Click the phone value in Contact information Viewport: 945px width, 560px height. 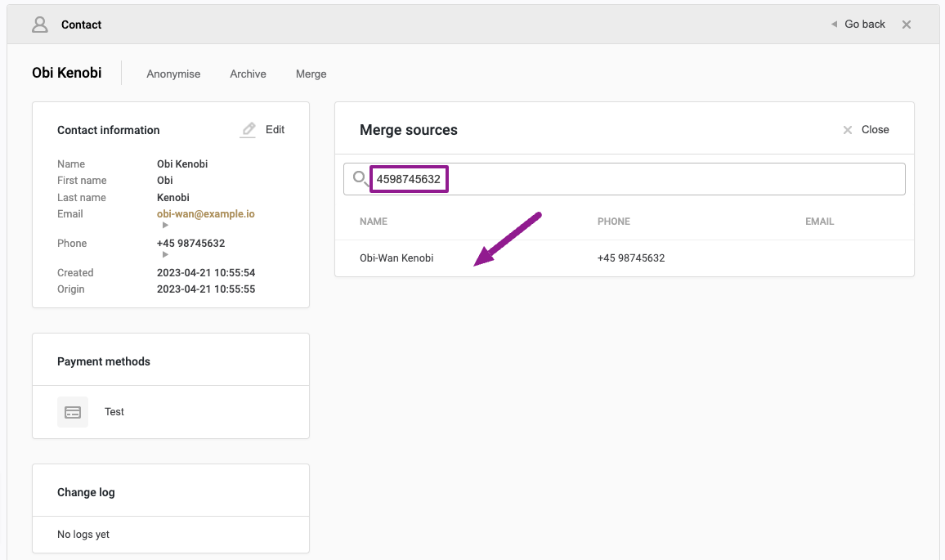pyautogui.click(x=190, y=244)
